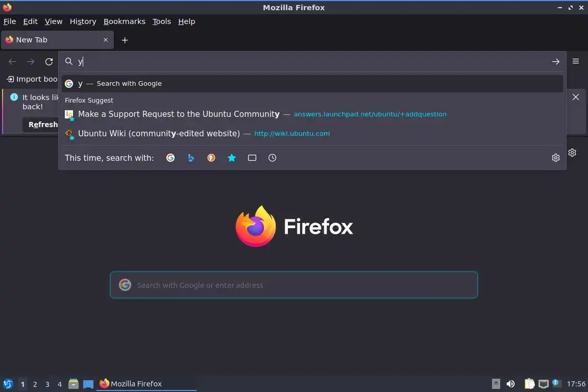This screenshot has height=392, width=588.
Task: Open the View menu
Action: 54,21
